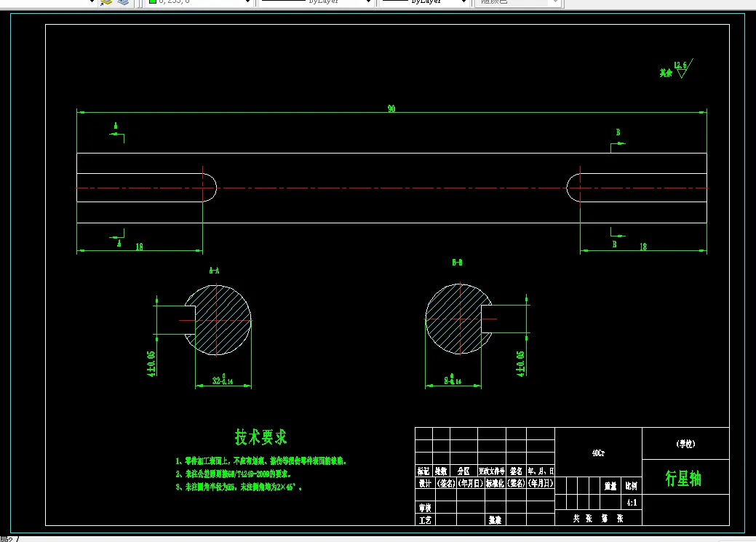The image size is (756, 542).
Task: Open the plot style 随颜色 dropdown
Action: pyautogui.click(x=555, y=1)
